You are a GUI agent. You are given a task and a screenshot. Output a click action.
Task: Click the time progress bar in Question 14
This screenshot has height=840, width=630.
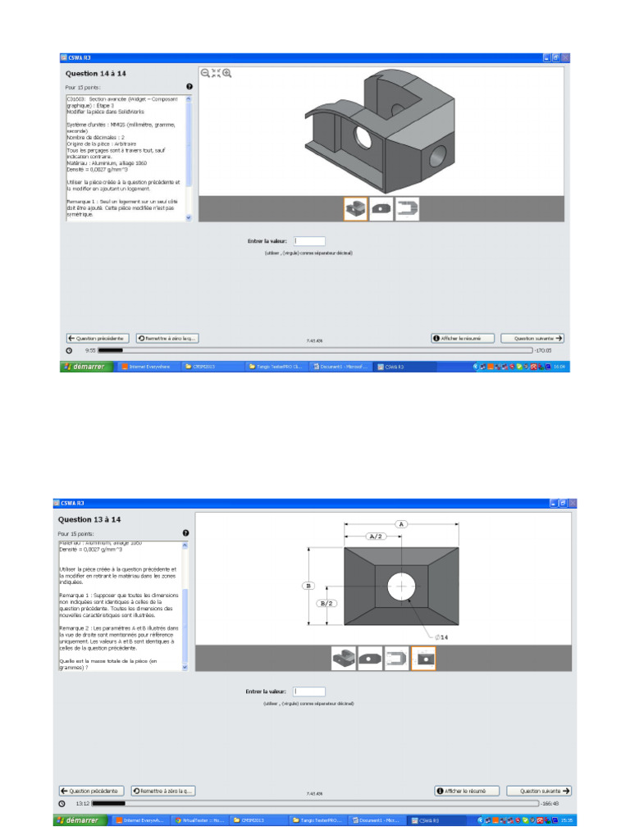(315, 350)
